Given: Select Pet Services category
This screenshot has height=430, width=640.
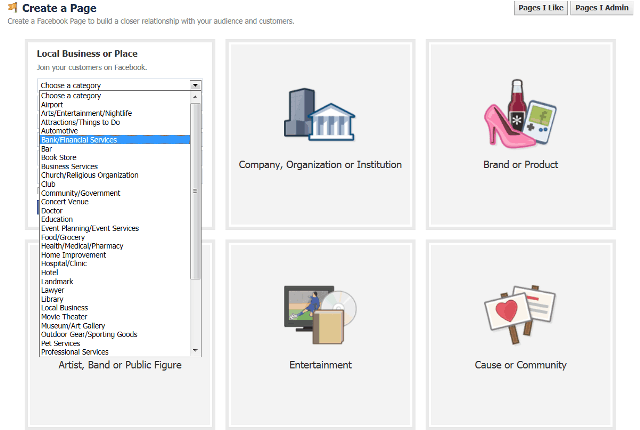Looking at the screenshot, I should 115,343.
